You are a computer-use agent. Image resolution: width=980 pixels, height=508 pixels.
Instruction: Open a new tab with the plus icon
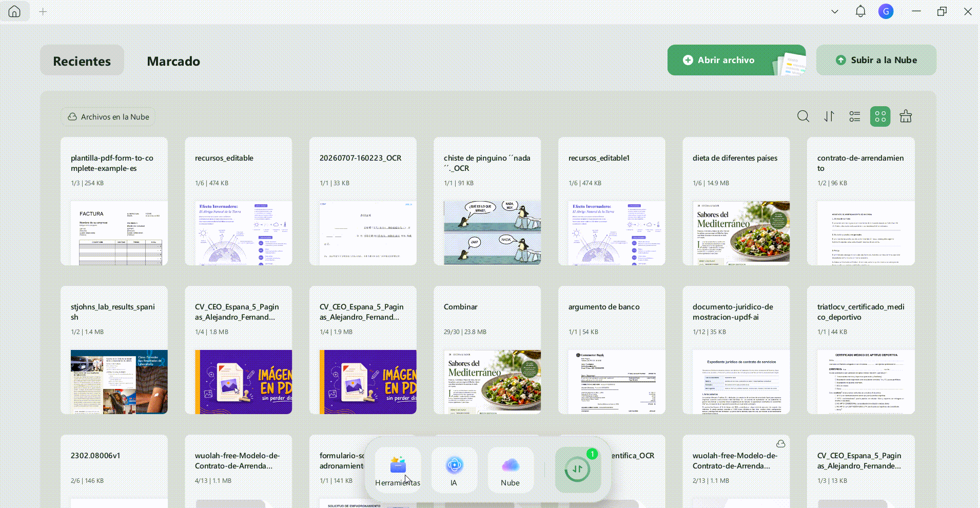point(43,11)
